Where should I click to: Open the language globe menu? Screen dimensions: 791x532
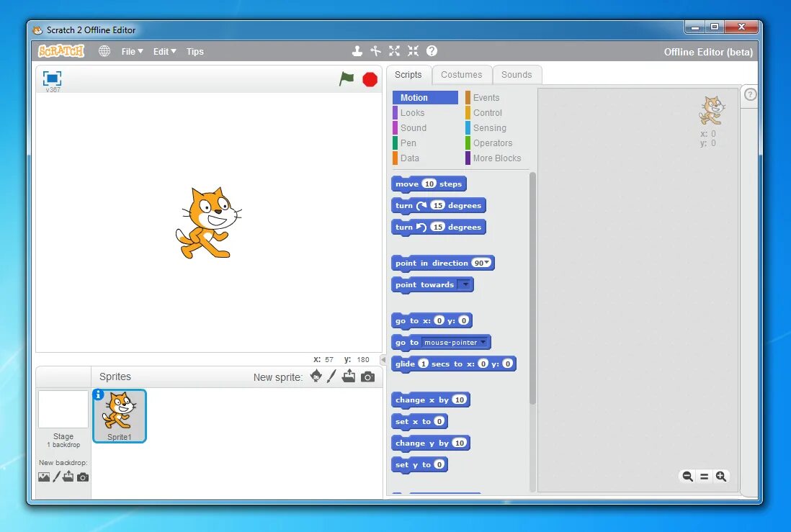(104, 51)
